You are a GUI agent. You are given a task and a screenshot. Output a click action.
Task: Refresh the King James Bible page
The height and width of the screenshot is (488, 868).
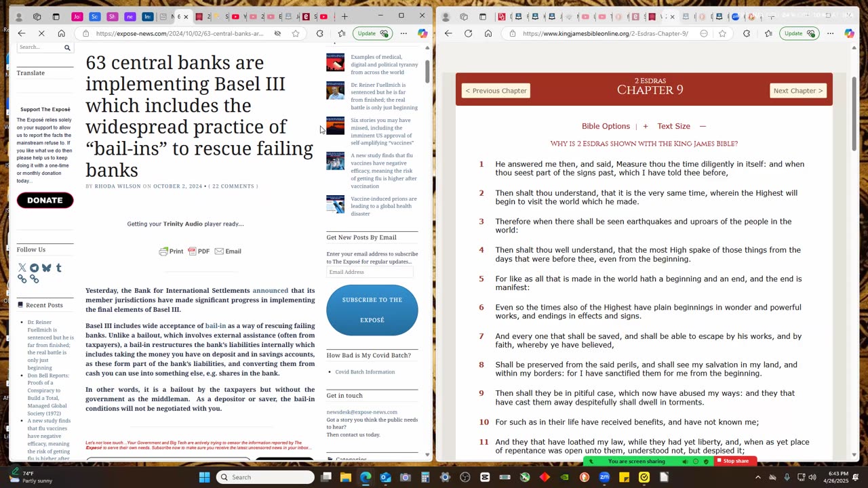click(468, 33)
